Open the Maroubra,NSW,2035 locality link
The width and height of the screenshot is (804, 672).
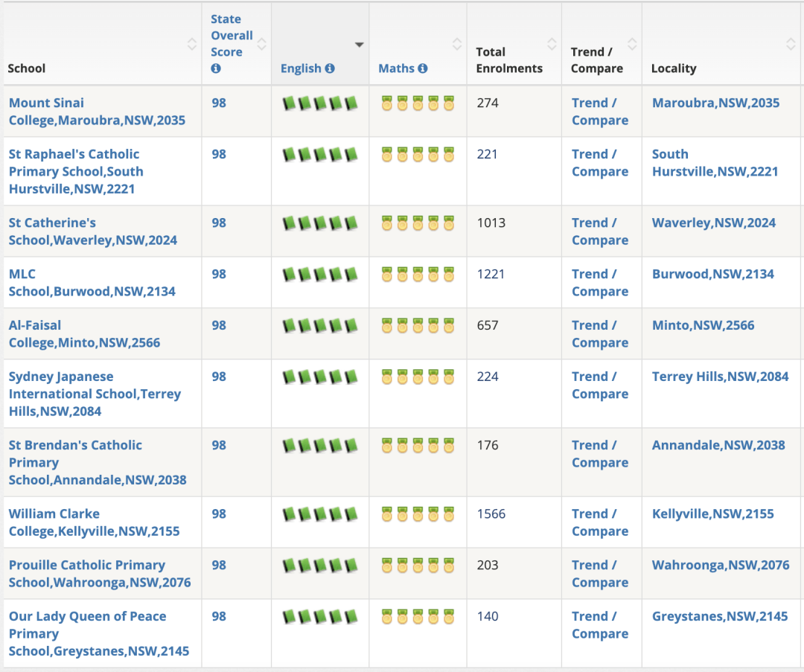(716, 103)
